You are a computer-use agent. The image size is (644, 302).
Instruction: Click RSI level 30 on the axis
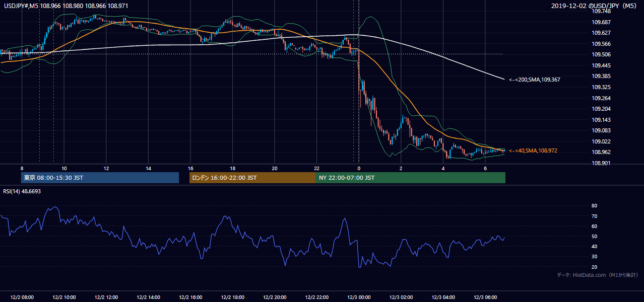point(595,257)
